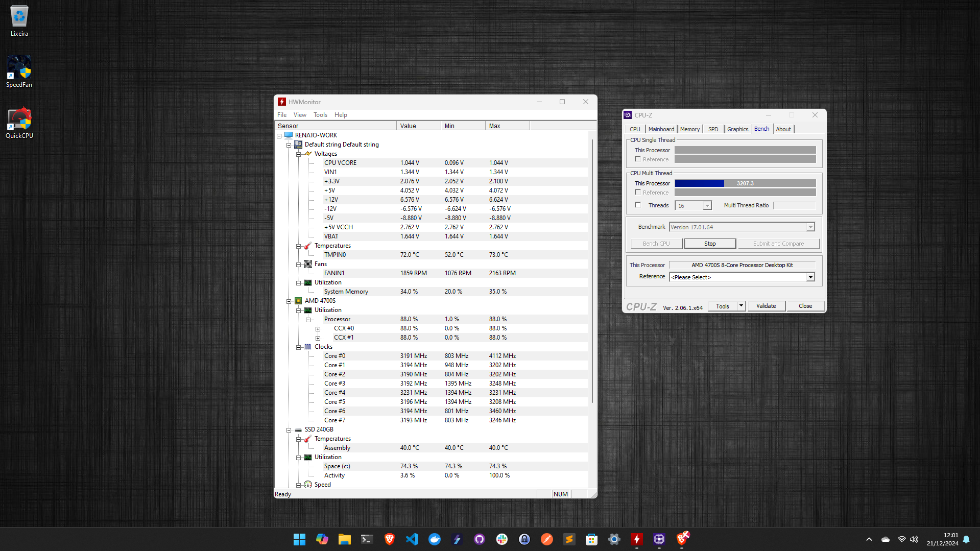
Task: Switch to the SPD tab
Action: click(x=713, y=129)
